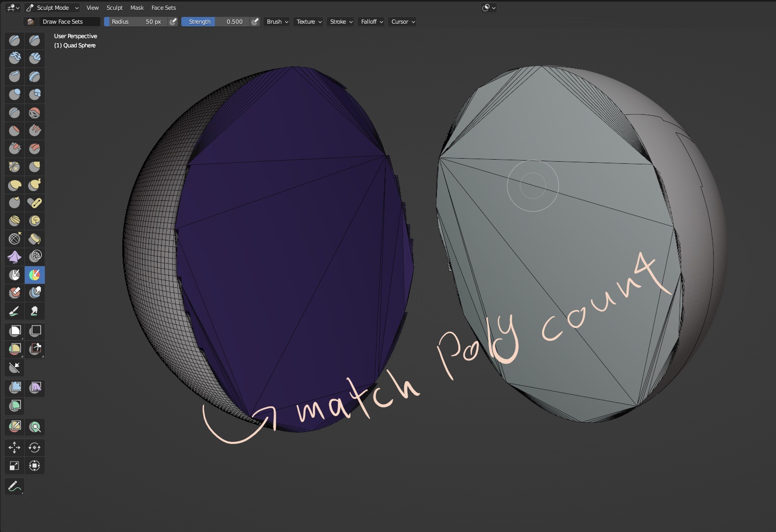776x532 pixels.
Task: Open the editor type dropdown
Action: pos(13,8)
